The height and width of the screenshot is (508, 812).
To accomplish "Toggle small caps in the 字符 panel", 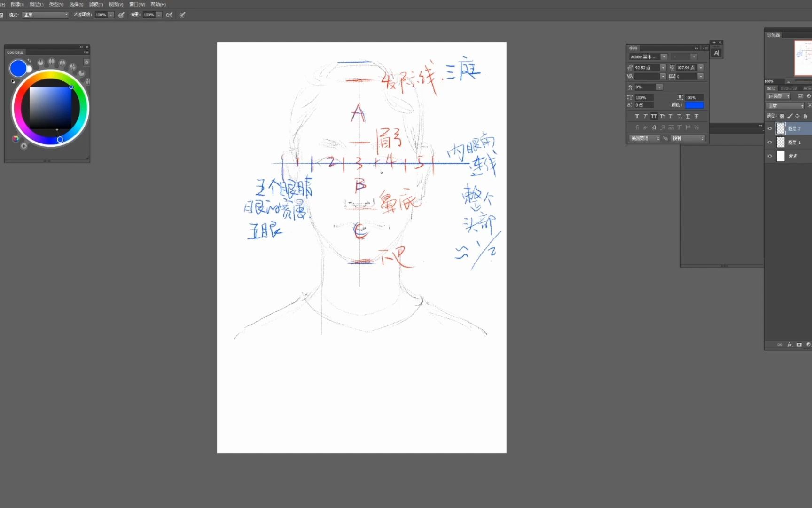I will pos(663,117).
